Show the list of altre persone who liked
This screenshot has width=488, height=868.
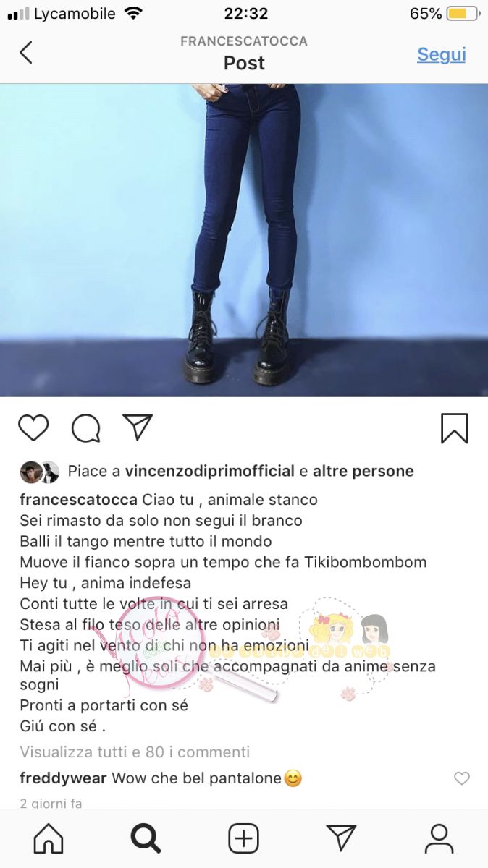coord(363,471)
